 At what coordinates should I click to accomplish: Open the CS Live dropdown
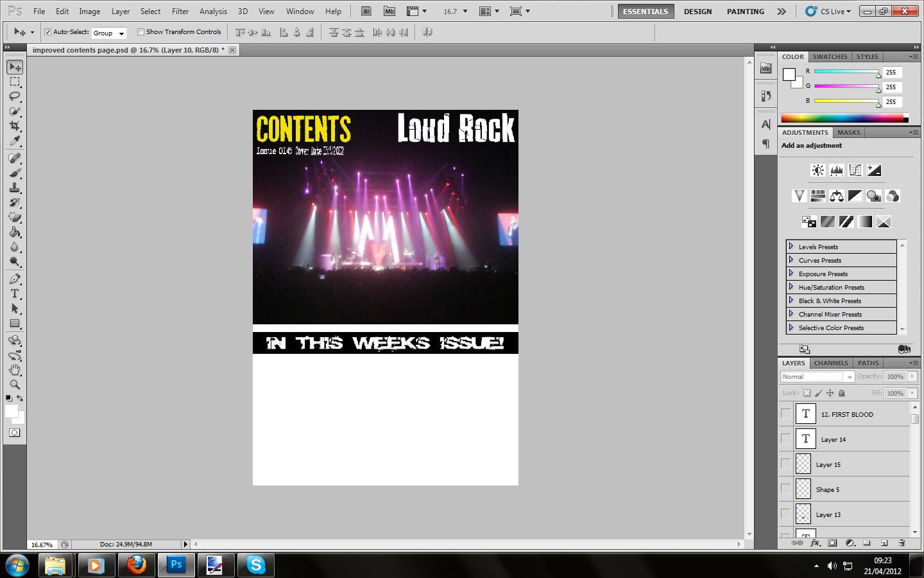point(828,11)
